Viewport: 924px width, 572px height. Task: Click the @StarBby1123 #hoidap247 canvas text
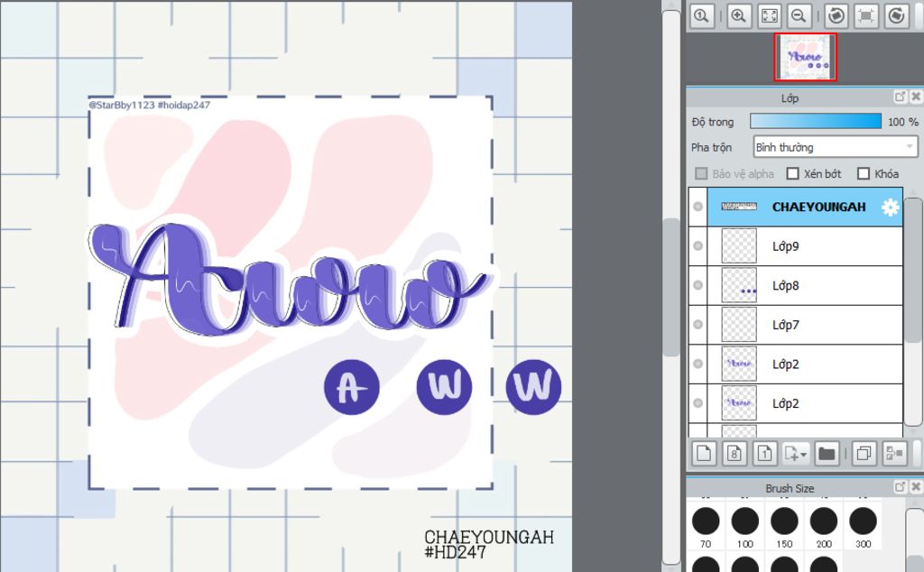[149, 105]
